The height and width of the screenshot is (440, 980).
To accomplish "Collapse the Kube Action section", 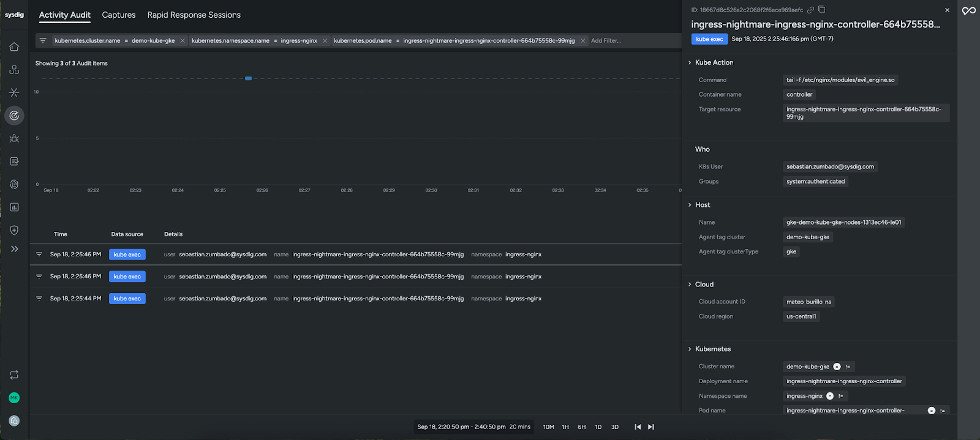I will coord(690,62).
